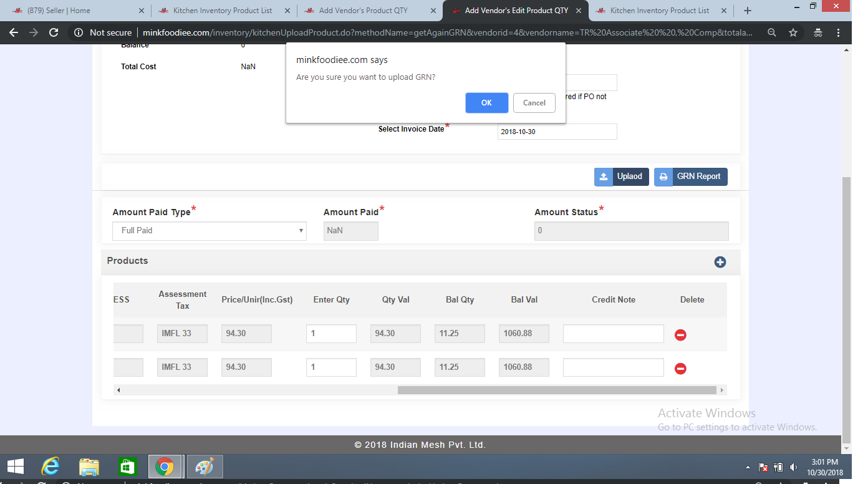Click the Products section heading
Viewport: 868px width, 484px height.
tap(127, 261)
